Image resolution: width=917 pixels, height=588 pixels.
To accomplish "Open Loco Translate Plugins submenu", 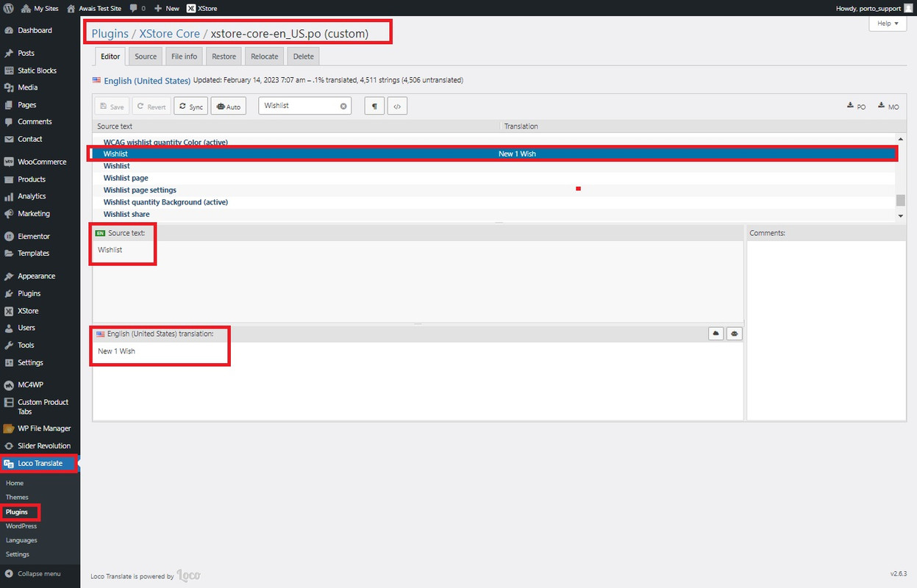I will (x=17, y=512).
